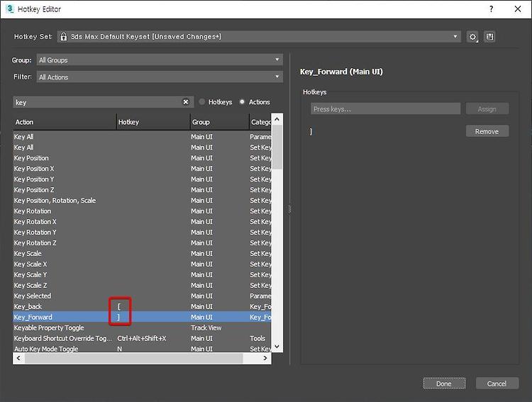Click the horizontal scrollbar thumb of action list

pos(133,358)
